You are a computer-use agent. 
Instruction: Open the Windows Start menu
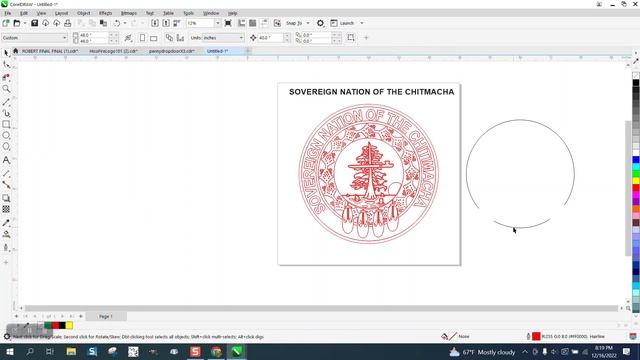coord(9,351)
